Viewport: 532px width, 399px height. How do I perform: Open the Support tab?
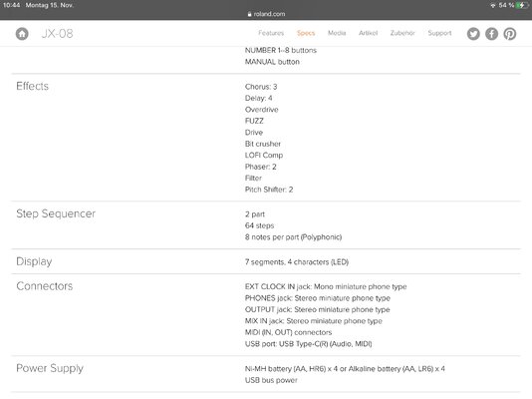pyautogui.click(x=439, y=33)
